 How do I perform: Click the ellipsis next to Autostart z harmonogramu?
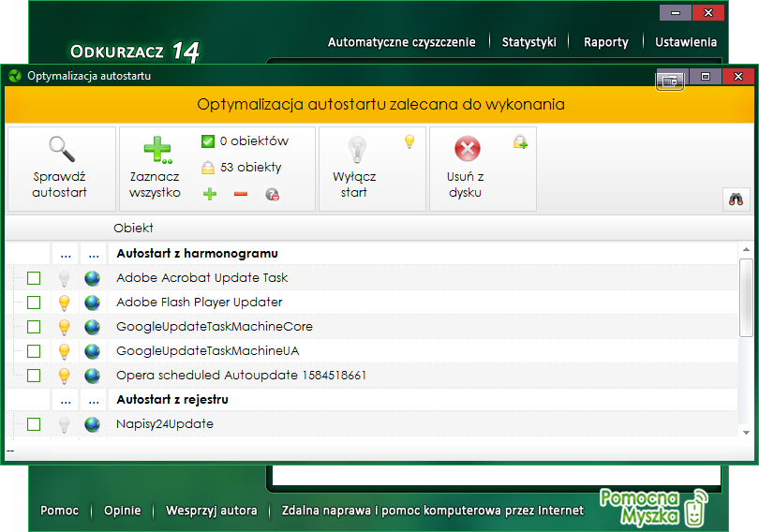[x=66, y=254]
